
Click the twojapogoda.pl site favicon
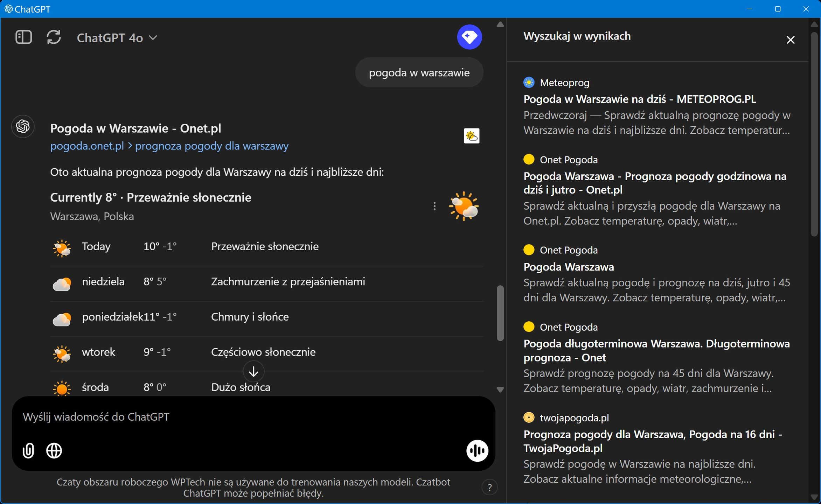click(x=529, y=418)
